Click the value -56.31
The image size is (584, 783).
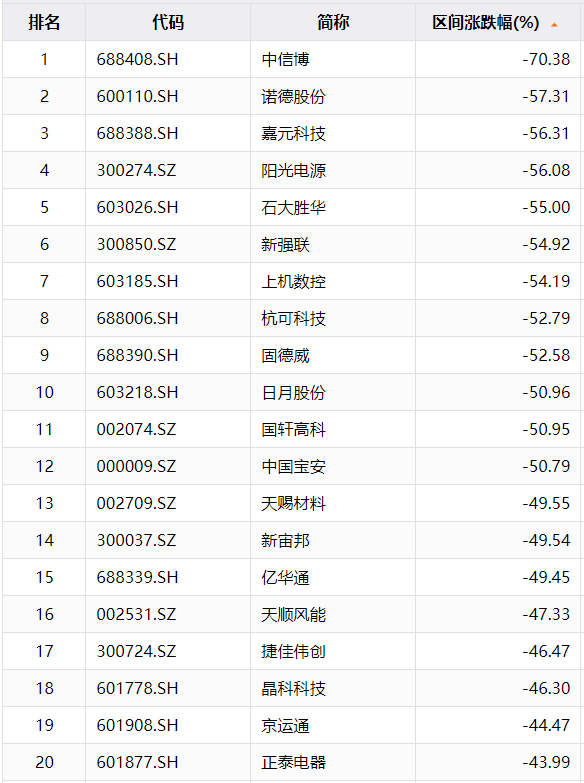click(546, 133)
